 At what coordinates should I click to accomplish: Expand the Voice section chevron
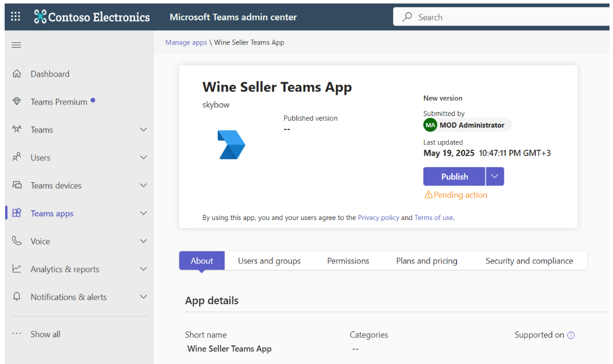(143, 241)
